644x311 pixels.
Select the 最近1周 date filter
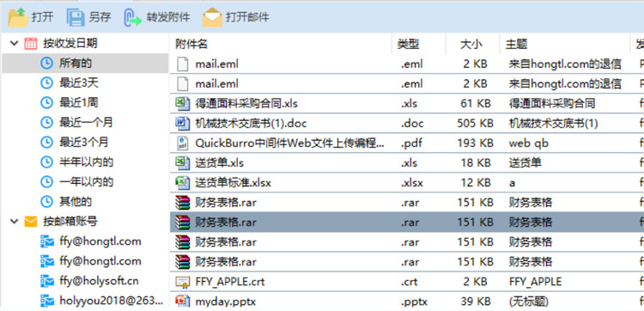[x=79, y=103]
